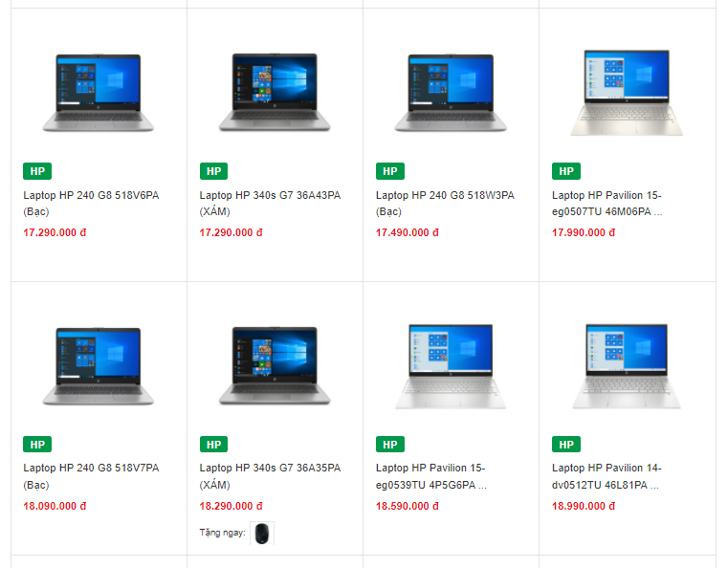Select the Pavilion 15-eg0539TU laptop image
The image size is (728, 568).
click(451, 366)
